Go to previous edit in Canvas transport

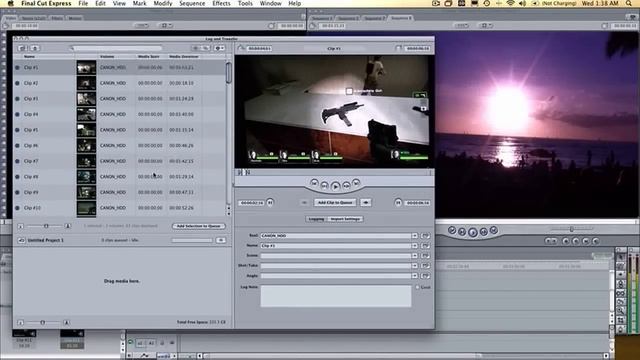point(452,230)
